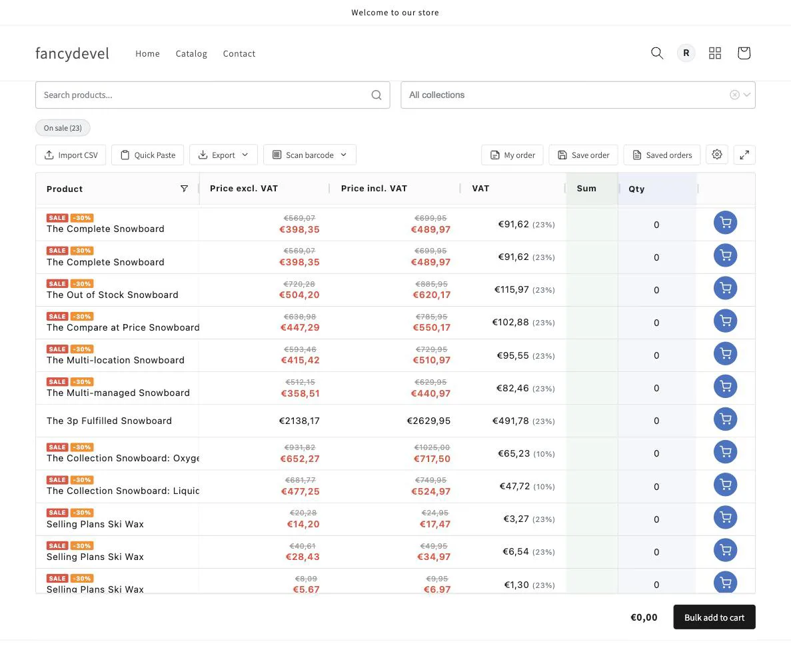Add €28,43 Selling Plans Ski Wax to cart
Viewport: 791px width, 672px height.
click(725, 551)
